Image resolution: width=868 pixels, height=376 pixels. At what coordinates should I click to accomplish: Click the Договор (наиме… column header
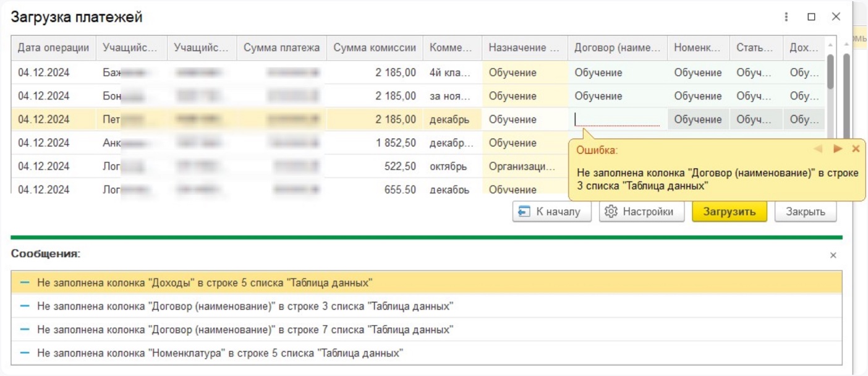(618, 48)
